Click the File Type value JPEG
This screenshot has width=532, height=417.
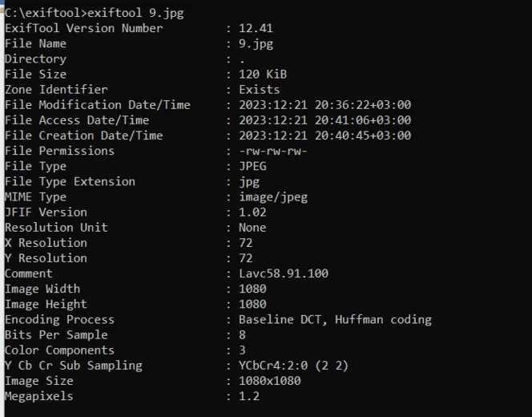point(252,166)
